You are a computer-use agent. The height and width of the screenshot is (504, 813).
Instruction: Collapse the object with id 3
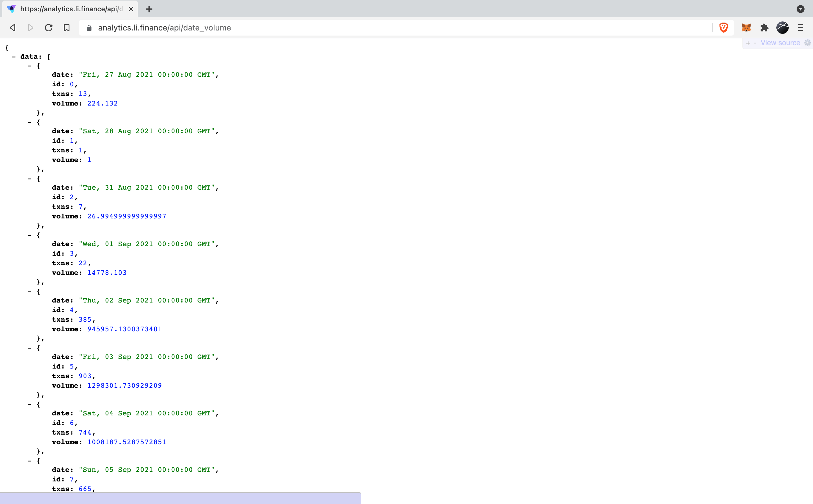click(30, 235)
